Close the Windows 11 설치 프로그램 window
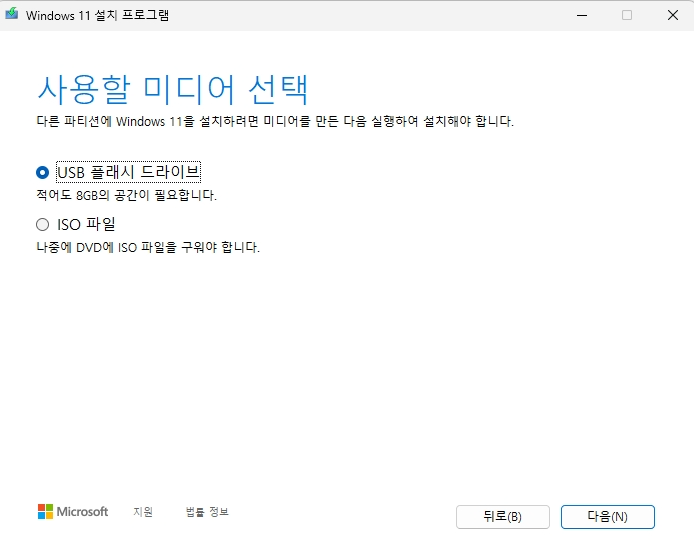 (673, 15)
